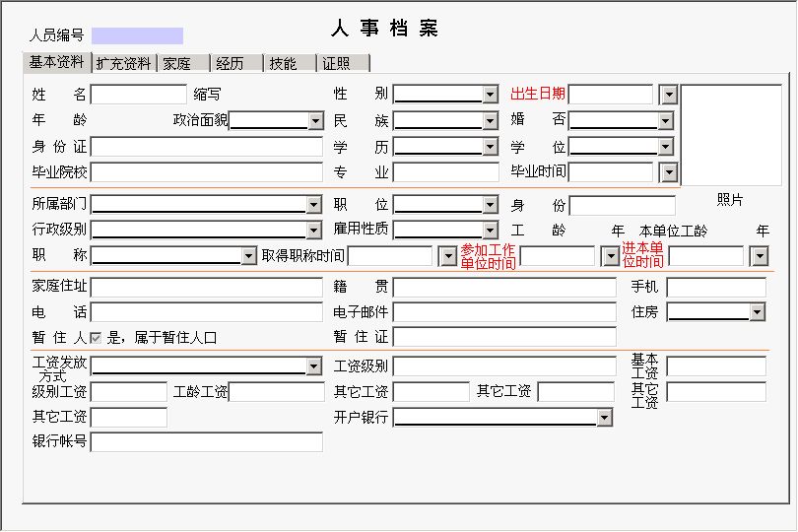Expand the 开户银行 dropdown
The height and width of the screenshot is (532, 798).
click(x=605, y=418)
